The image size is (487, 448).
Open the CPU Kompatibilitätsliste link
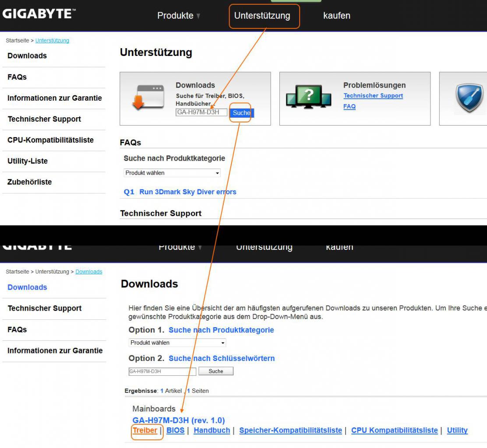pyautogui.click(x=395, y=430)
